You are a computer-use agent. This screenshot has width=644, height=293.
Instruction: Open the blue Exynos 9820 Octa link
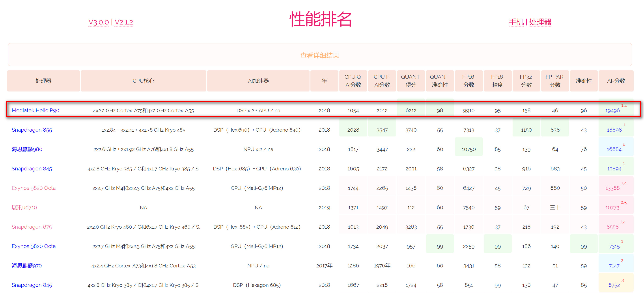[x=34, y=246]
